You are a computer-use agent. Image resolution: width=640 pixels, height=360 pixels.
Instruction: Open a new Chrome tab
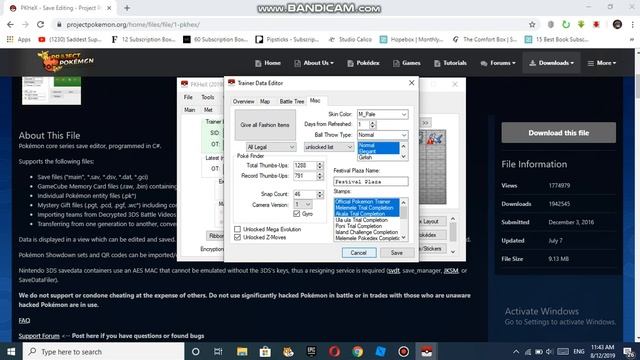pyautogui.click(x=127, y=8)
